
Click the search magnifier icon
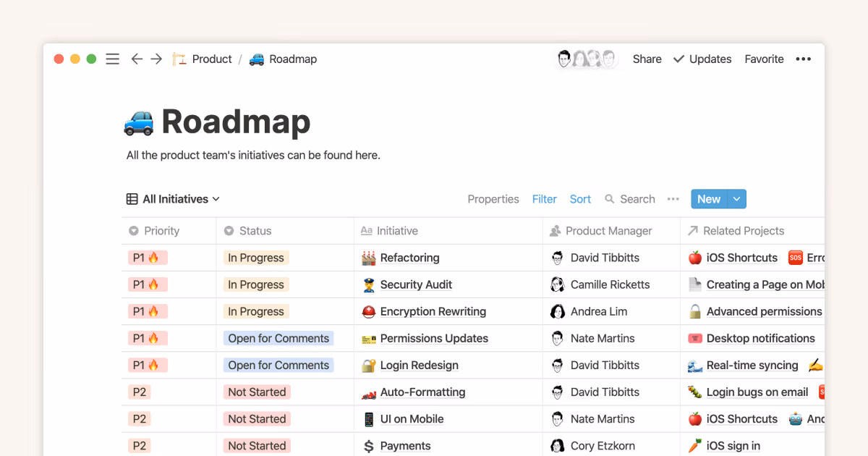point(610,199)
